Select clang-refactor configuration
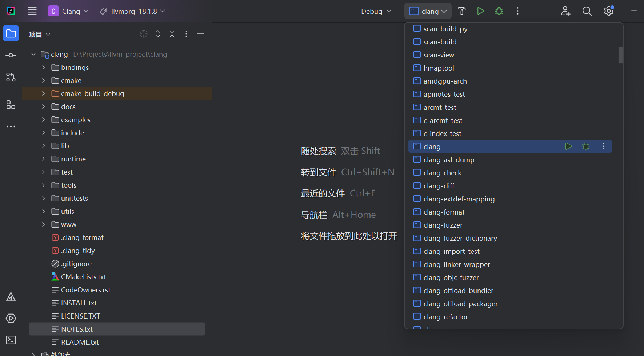The width and height of the screenshot is (644, 356). tap(510, 317)
